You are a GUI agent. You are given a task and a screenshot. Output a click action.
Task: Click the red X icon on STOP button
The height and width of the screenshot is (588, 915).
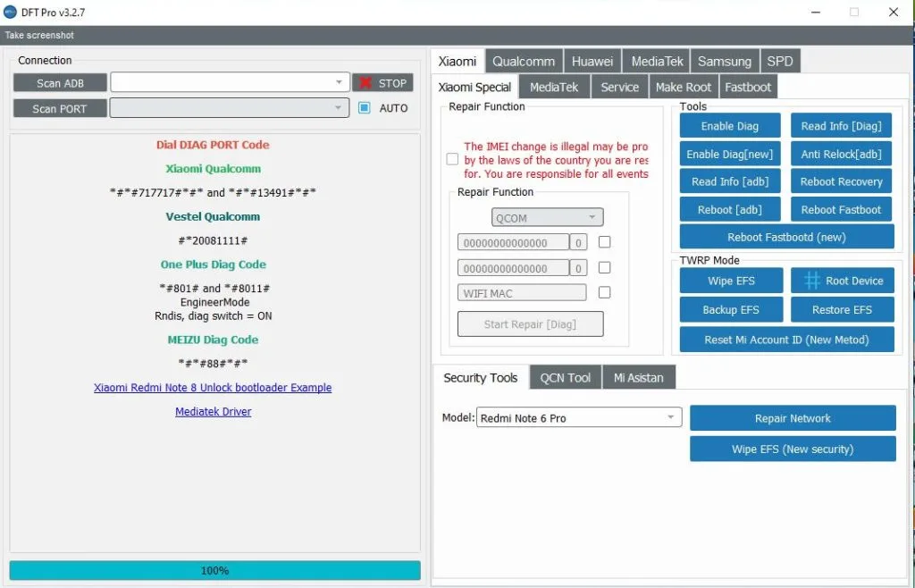(x=365, y=83)
